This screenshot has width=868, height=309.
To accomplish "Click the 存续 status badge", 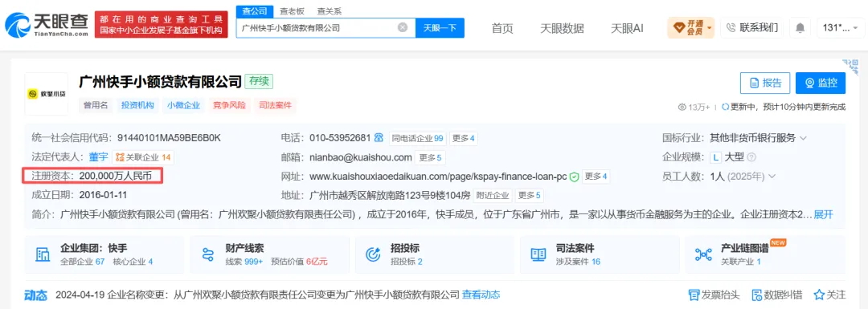I will coord(259,81).
